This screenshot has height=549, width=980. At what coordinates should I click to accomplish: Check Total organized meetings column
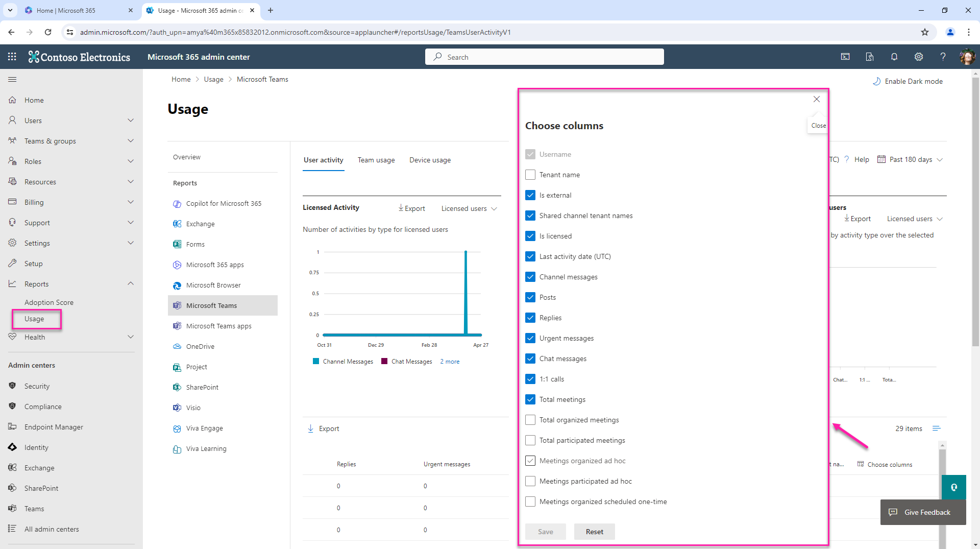coord(530,420)
